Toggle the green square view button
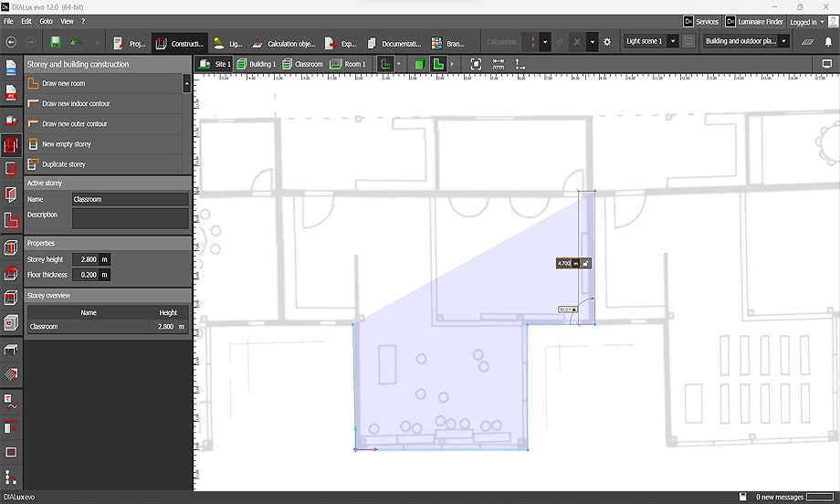Screen dimensions: 840x504 click(x=419, y=64)
